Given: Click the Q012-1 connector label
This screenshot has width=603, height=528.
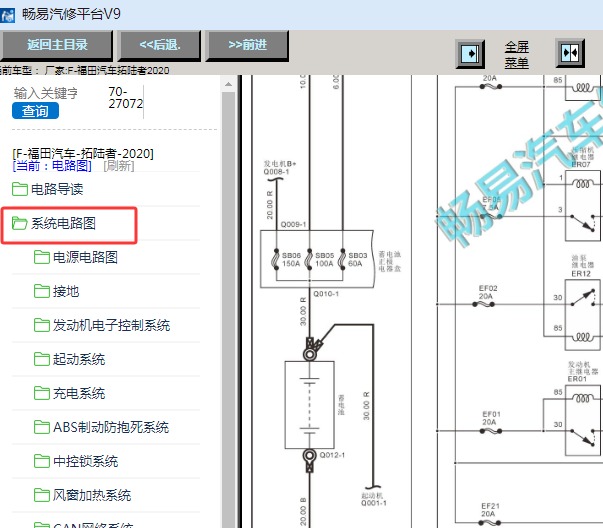Looking at the screenshot, I should click(332, 455).
